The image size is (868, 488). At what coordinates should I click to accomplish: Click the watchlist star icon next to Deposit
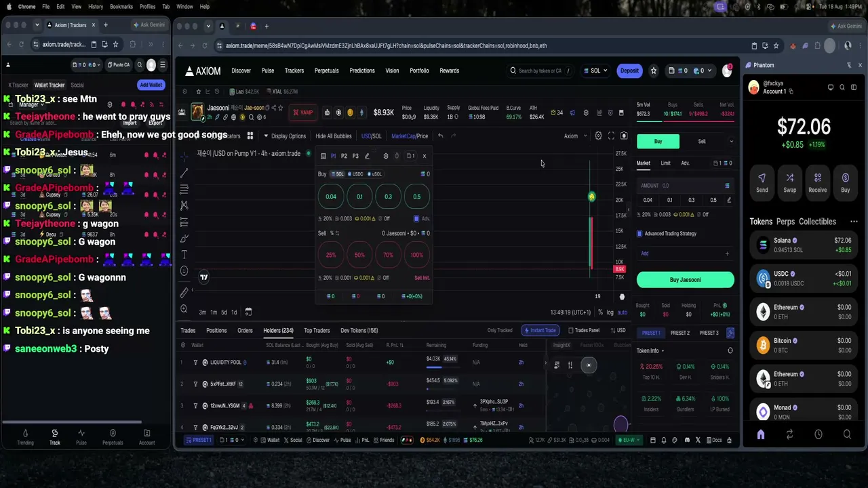pyautogui.click(x=654, y=70)
